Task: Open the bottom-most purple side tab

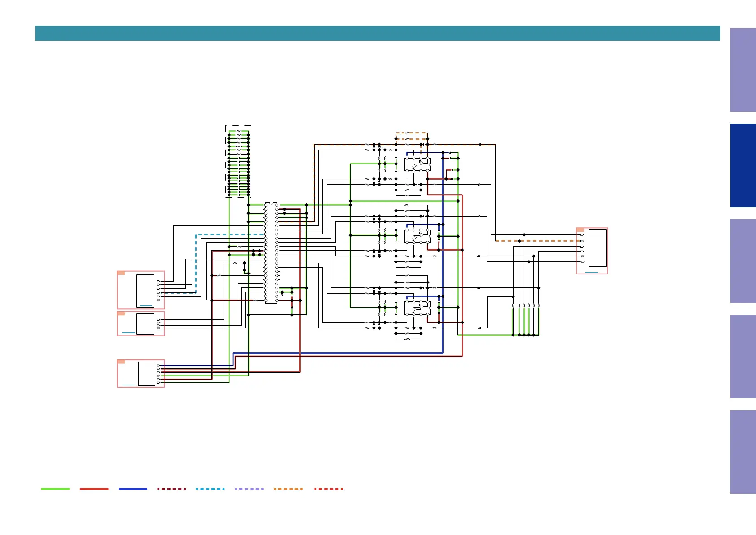Action: click(x=743, y=452)
